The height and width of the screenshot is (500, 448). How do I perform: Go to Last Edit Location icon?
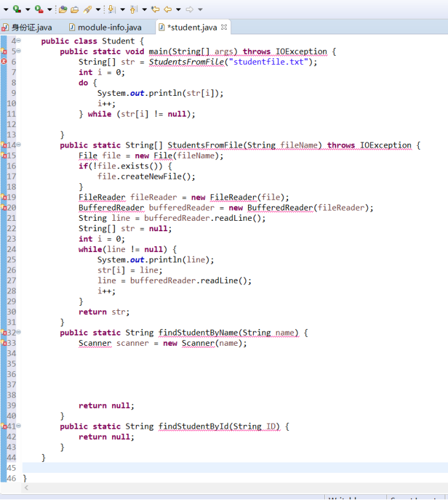tap(155, 9)
